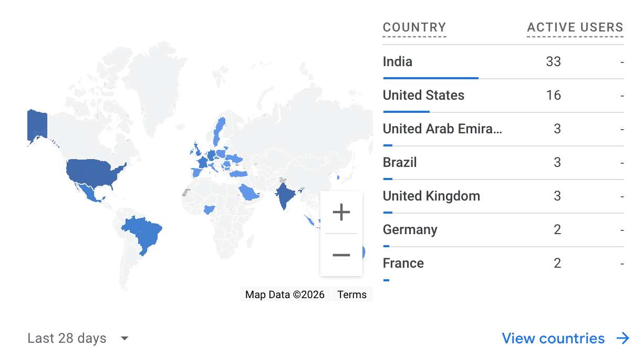Image resolution: width=644 pixels, height=358 pixels.
Task: Expand the truncated United Arab Emira... row
Action: [443, 129]
